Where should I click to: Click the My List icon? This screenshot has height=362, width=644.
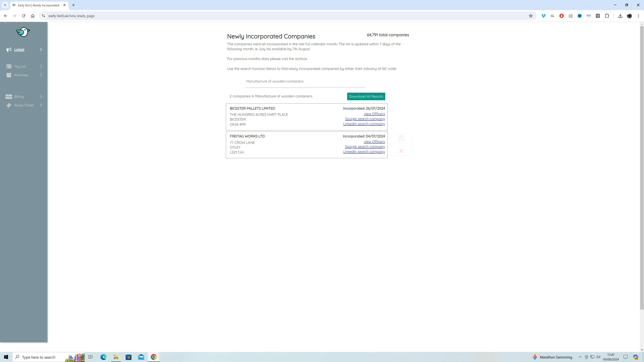click(x=9, y=67)
